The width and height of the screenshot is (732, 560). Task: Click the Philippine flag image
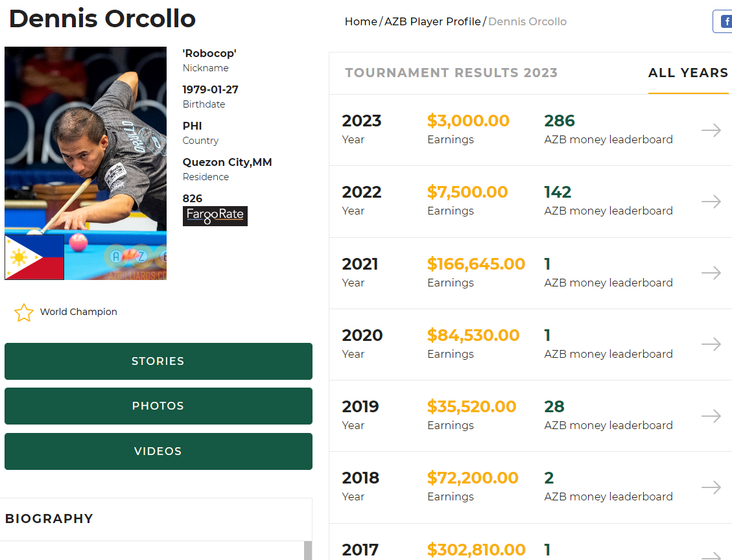[x=34, y=257]
